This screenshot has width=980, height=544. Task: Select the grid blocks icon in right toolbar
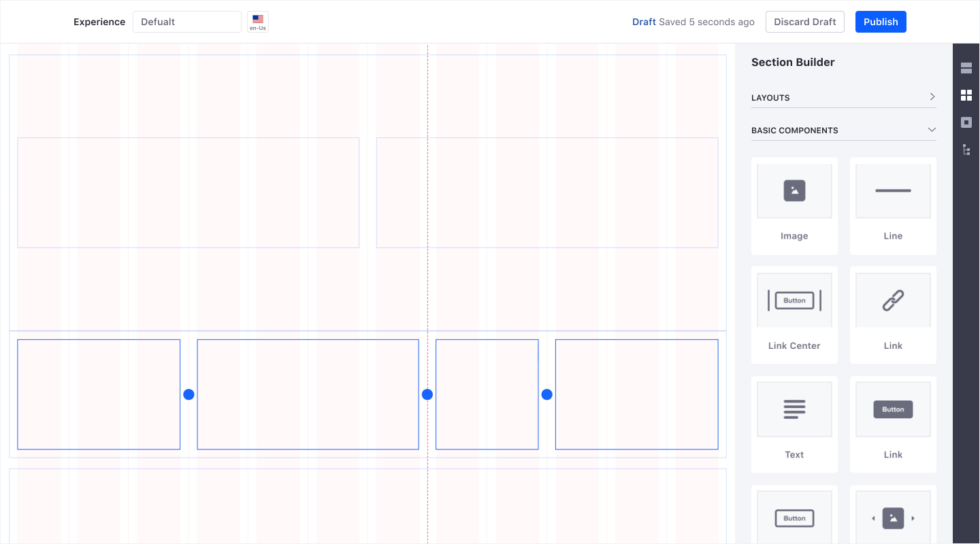click(966, 95)
